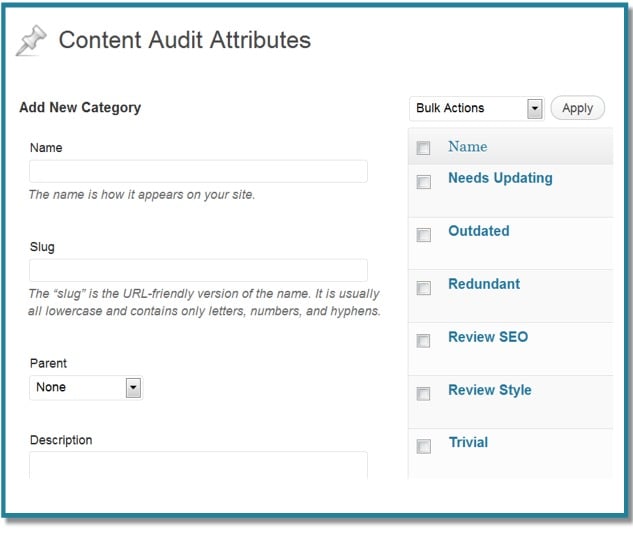Click into the Slug input field
This screenshot has width=633, height=534.
click(x=198, y=270)
